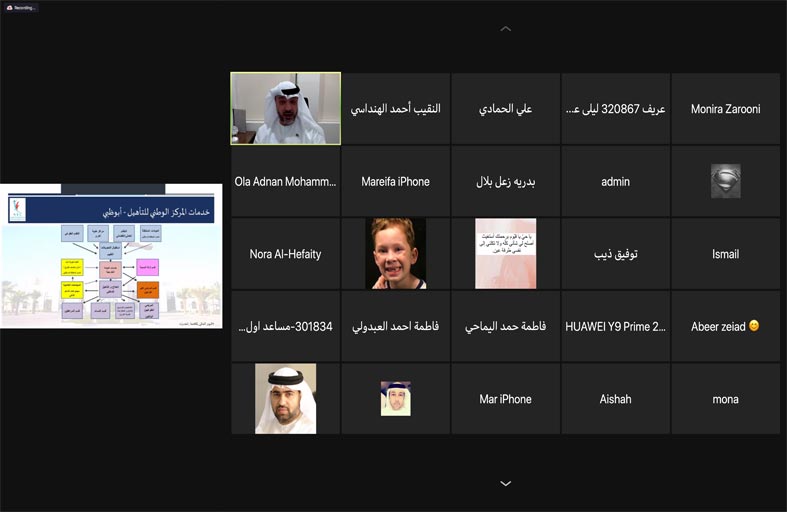Select the Ismail participant tile

[725, 254]
